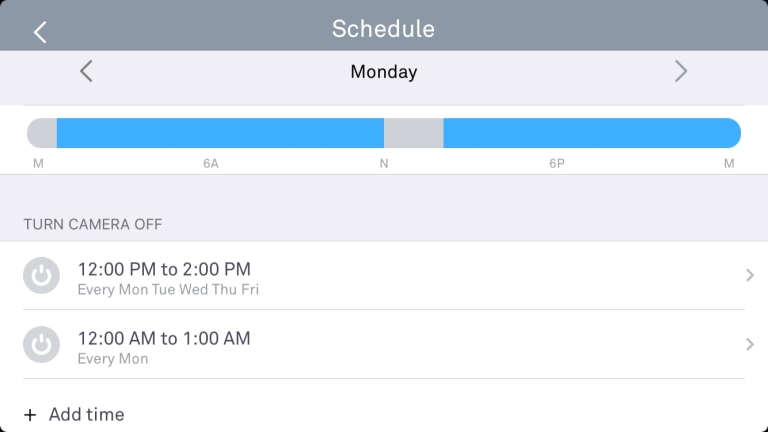The width and height of the screenshot is (768, 432).
Task: Tap the 6P marker on the timeline
Action: [557, 164]
